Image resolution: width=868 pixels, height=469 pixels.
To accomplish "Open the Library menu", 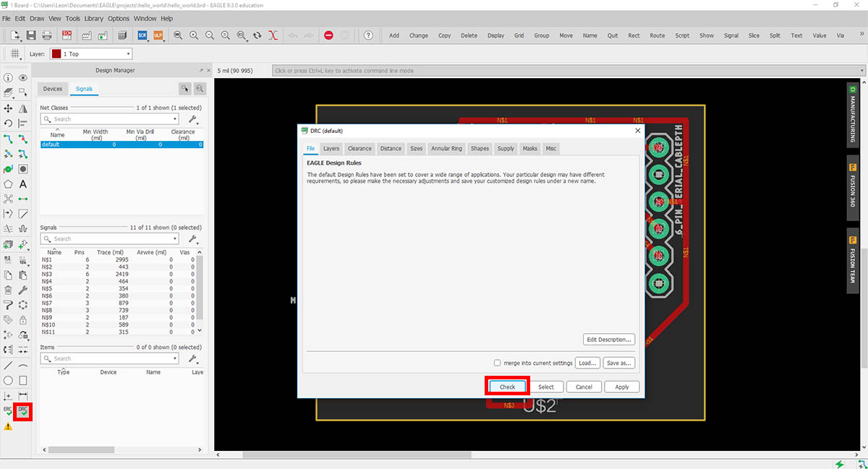I will tap(93, 18).
